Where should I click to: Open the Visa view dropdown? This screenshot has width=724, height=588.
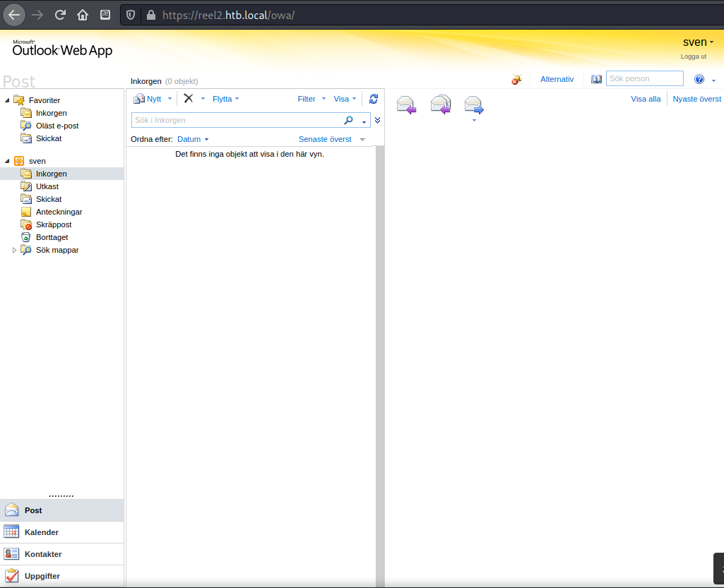pos(345,99)
